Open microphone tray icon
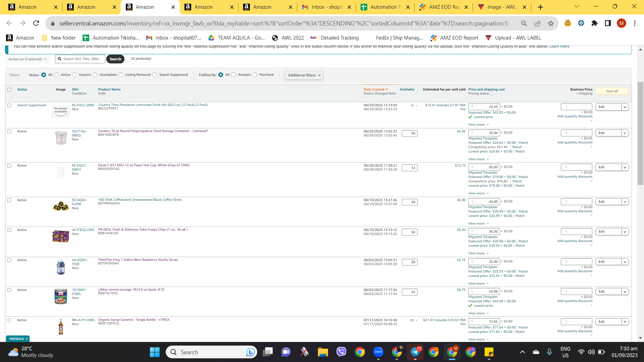The image size is (644, 362). coord(549,352)
